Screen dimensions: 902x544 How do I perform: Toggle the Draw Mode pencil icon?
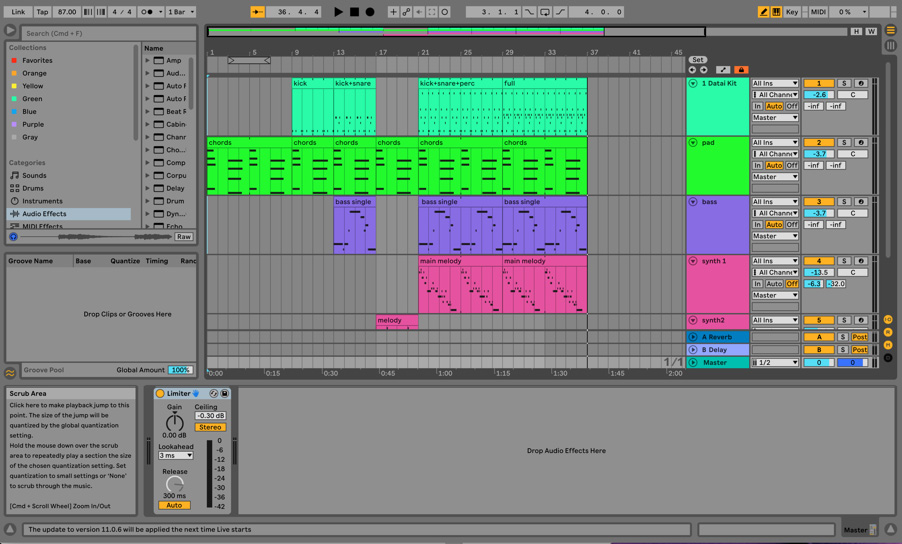tap(763, 12)
